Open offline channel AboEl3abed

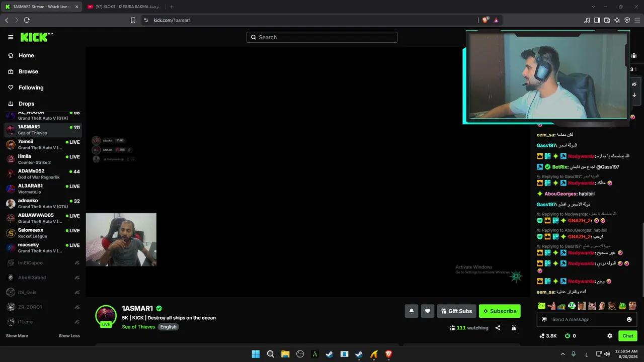pyautogui.click(x=43, y=278)
